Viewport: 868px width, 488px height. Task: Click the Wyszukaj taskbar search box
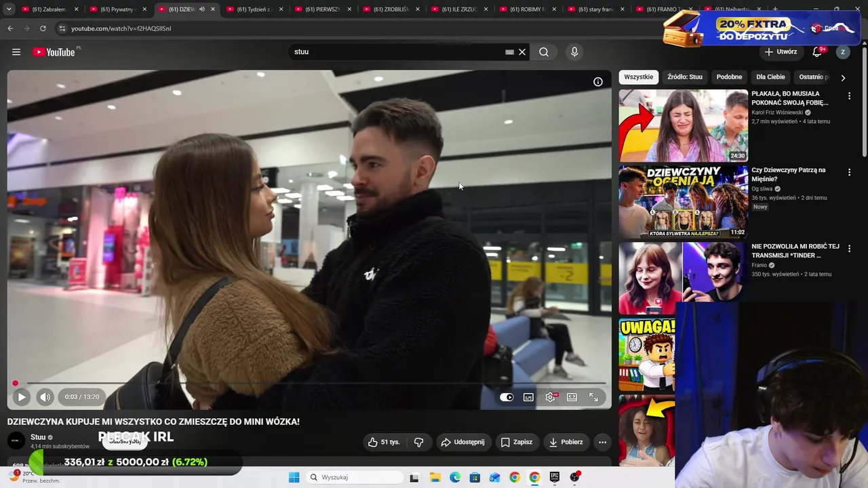coord(353,477)
